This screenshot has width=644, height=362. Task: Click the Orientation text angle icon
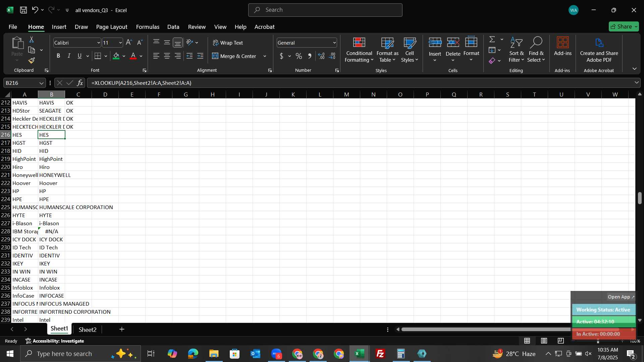(190, 43)
